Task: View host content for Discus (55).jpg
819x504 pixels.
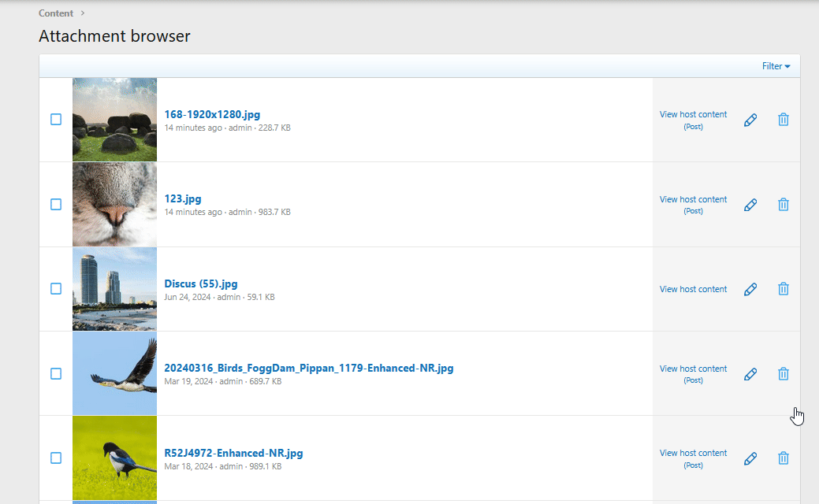Action: coord(693,289)
